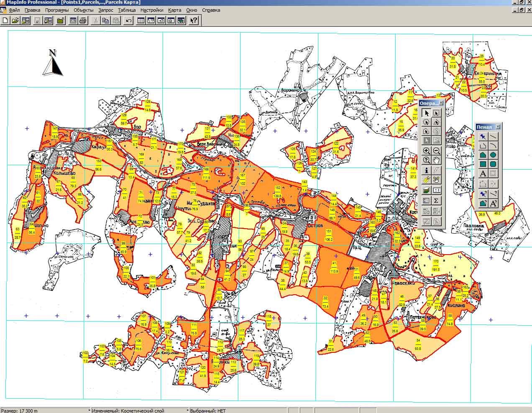532x413 pixels.
Task: Click the Undo arrow button
Action: 128,20
